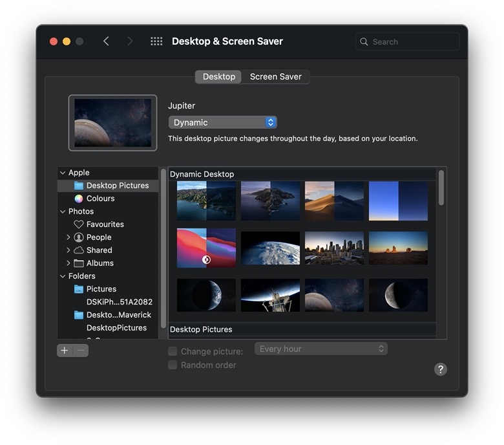The width and height of the screenshot is (504, 445).
Task: Enable the Change picture checkbox
Action: tap(173, 351)
